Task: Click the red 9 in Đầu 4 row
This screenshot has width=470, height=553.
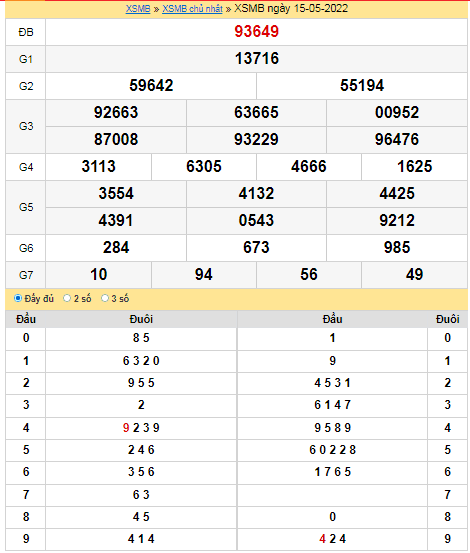Action: [126, 428]
